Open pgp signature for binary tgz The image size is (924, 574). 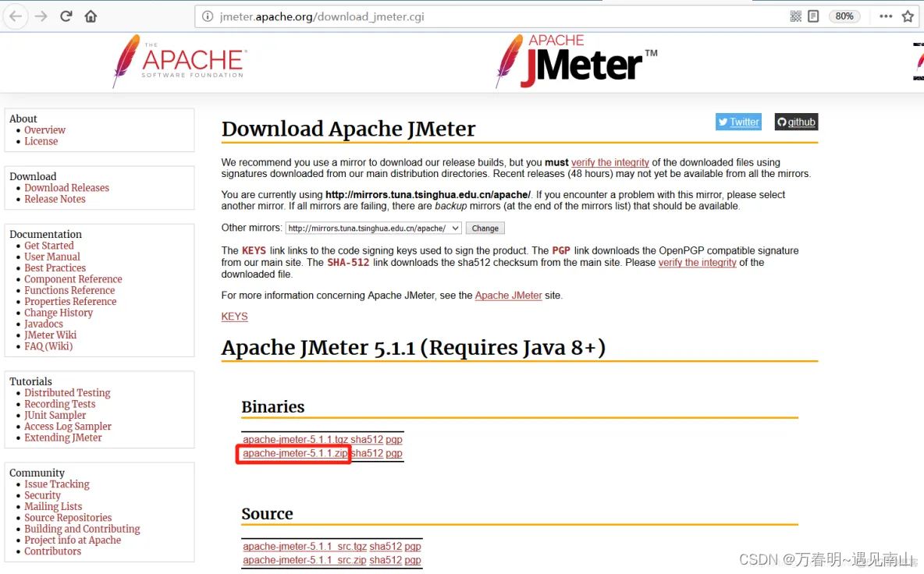[x=393, y=440]
